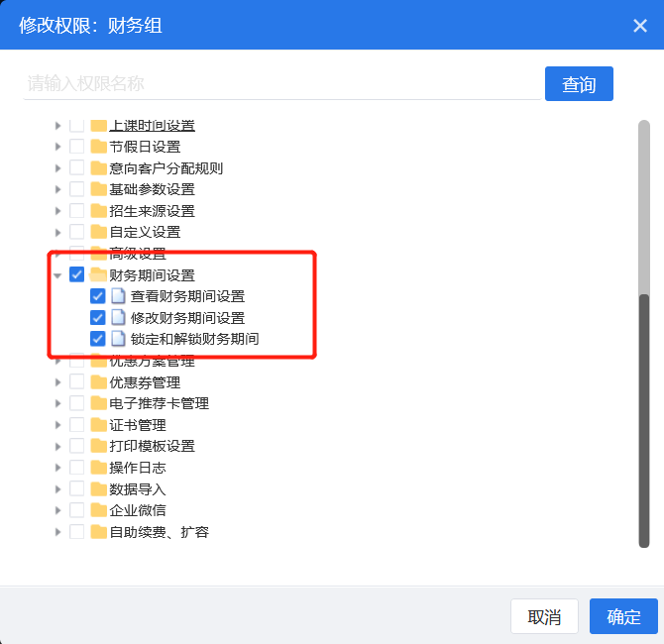Uncheck the 财务期间设置 checkbox
Viewport: 664px width, 644px height.
[76, 274]
